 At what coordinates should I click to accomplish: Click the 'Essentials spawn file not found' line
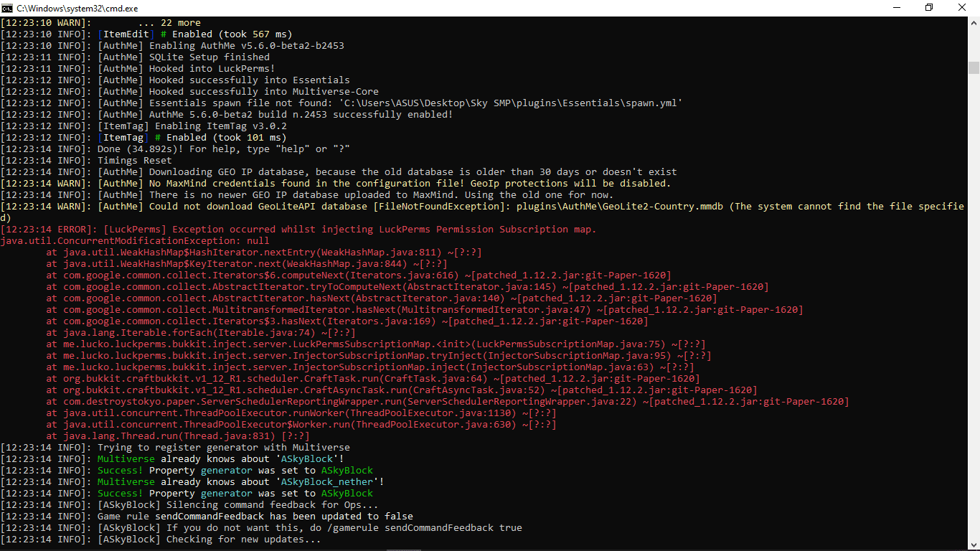click(x=341, y=103)
